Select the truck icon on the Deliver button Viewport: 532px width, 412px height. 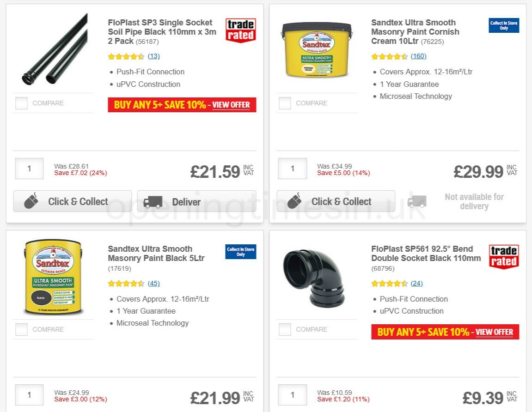(x=153, y=201)
